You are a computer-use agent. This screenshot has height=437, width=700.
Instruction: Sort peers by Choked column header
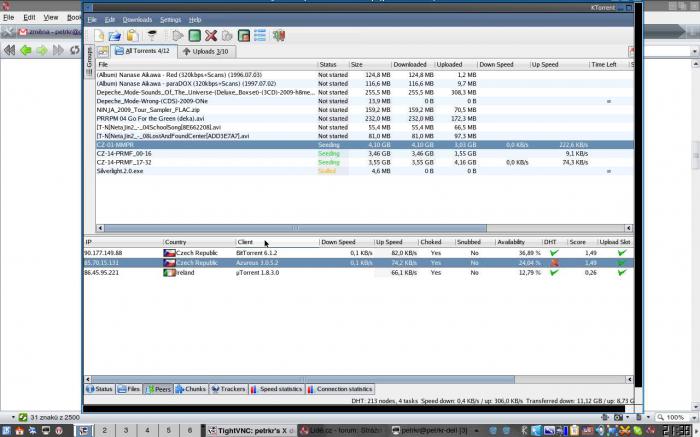pyautogui.click(x=436, y=242)
